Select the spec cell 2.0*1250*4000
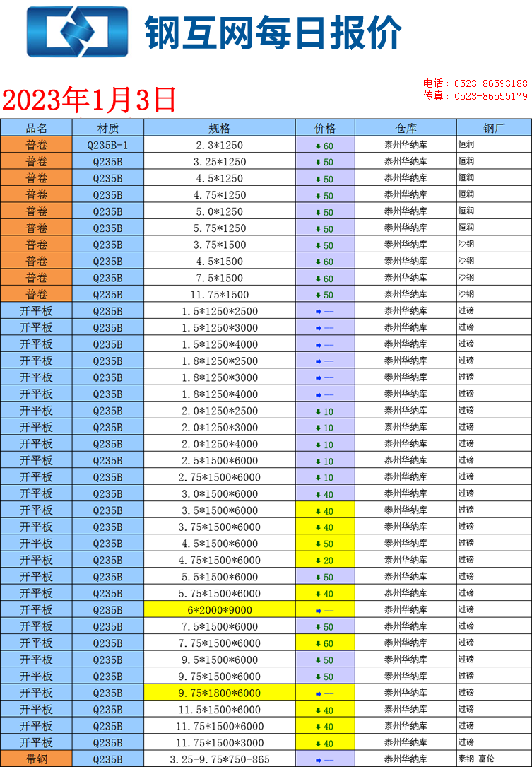Image resolution: width=532 pixels, height=767 pixels. [x=220, y=444]
